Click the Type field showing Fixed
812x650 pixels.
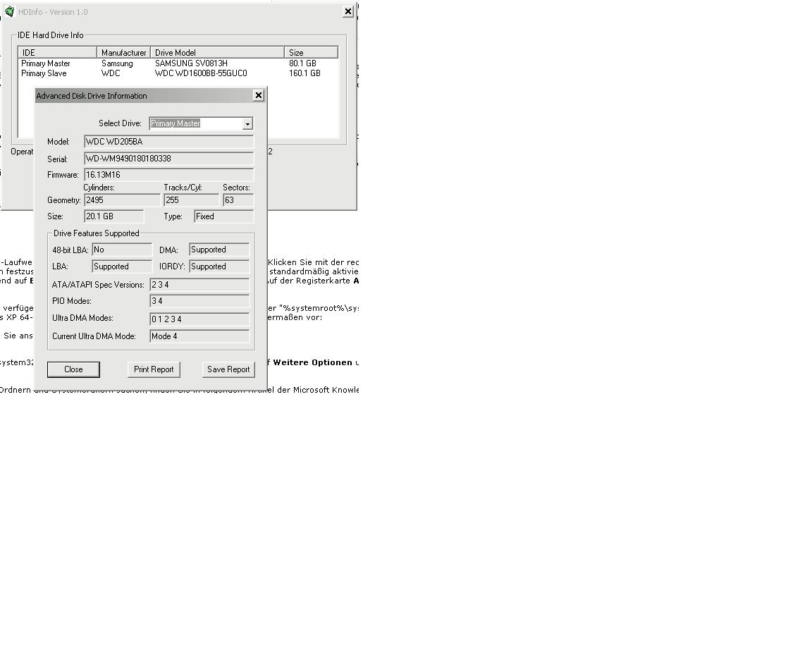224,216
